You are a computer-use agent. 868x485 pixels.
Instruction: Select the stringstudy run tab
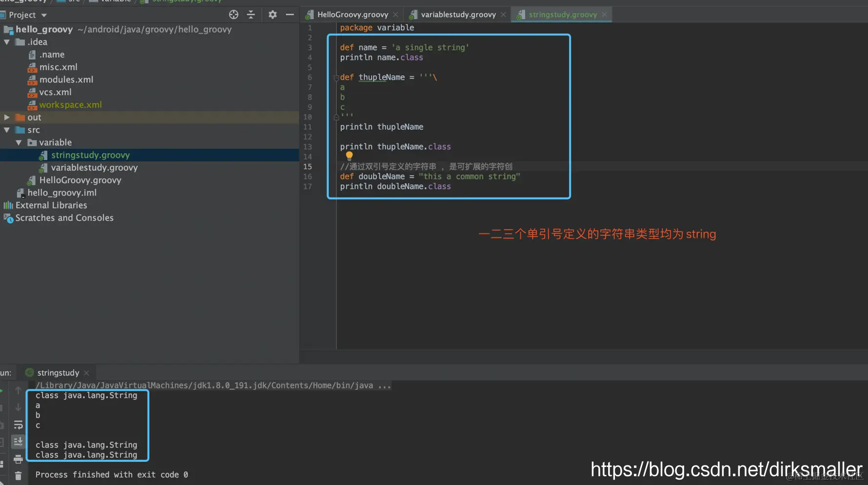[x=58, y=373]
